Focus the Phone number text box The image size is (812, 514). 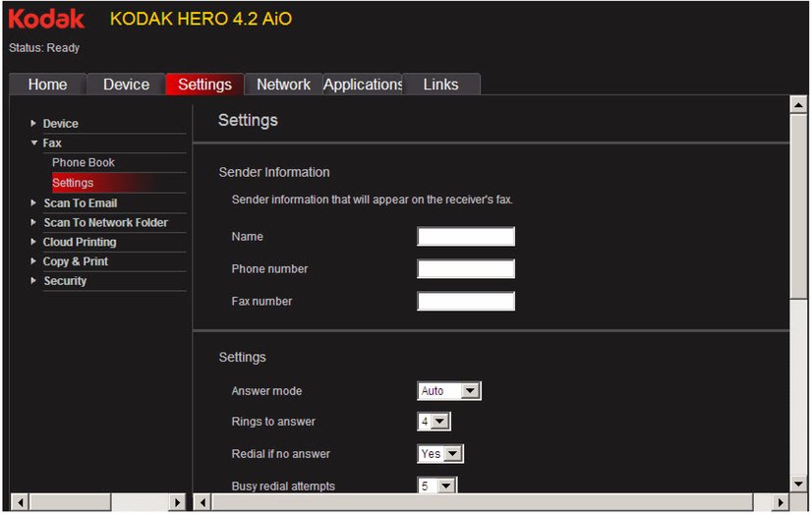coord(465,269)
